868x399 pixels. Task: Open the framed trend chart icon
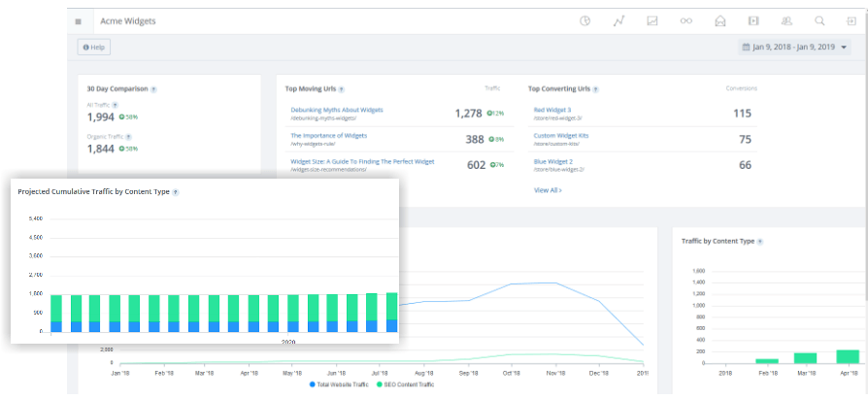click(652, 21)
